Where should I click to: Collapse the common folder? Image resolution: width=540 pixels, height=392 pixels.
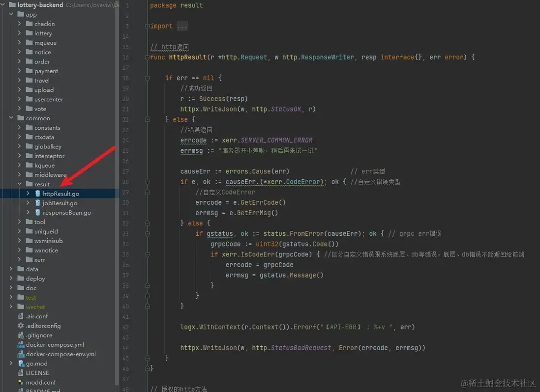[x=11, y=118]
